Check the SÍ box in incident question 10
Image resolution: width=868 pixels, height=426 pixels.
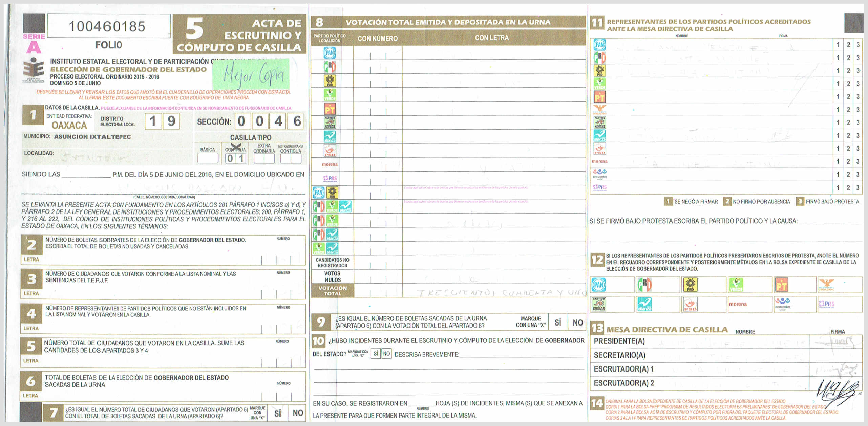point(375,354)
